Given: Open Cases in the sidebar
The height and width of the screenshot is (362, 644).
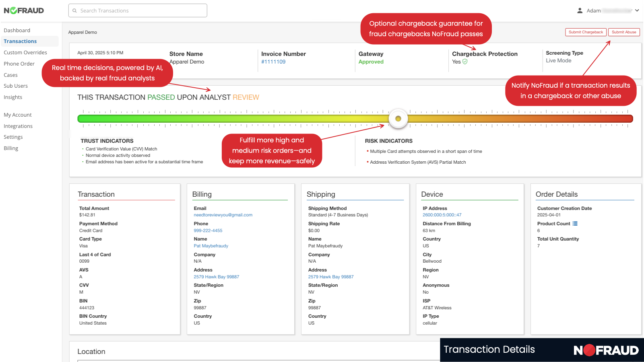Looking at the screenshot, I should [x=10, y=75].
